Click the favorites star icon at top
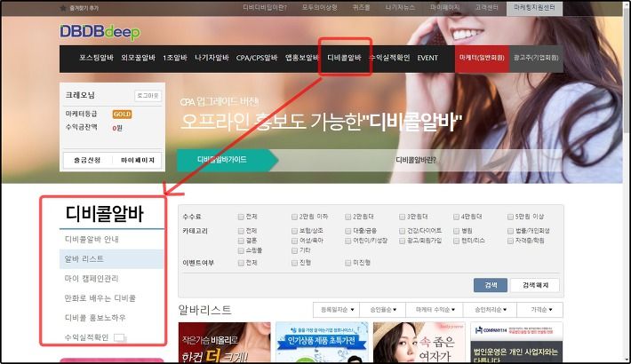The height and width of the screenshot is (364, 631). point(62,8)
